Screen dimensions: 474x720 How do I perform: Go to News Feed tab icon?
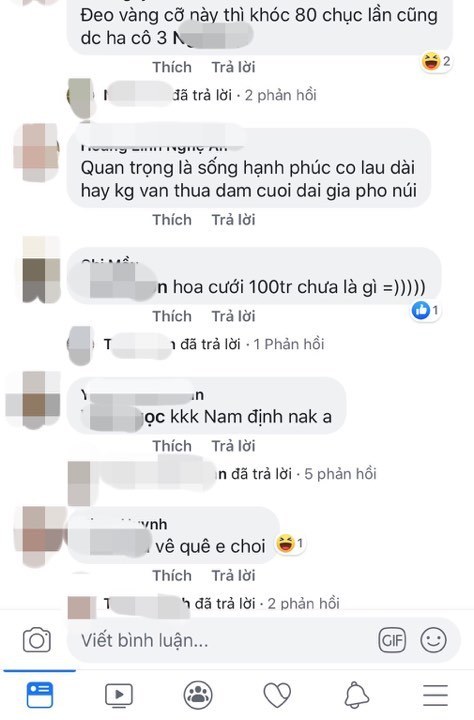(x=40, y=695)
